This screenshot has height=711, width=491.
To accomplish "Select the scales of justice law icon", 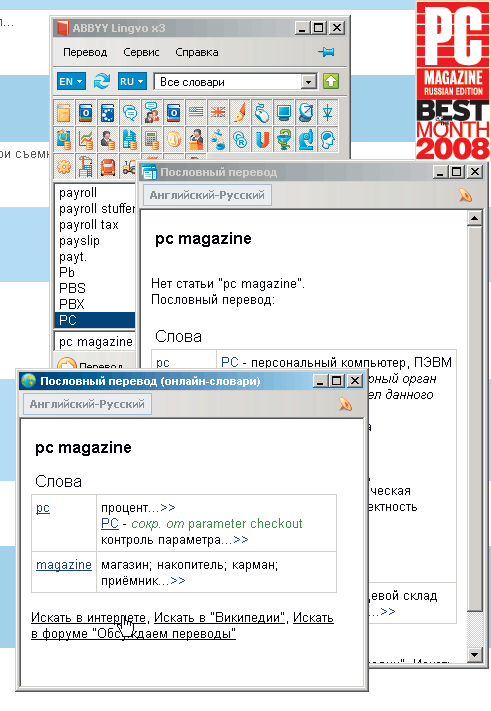I will (x=218, y=140).
